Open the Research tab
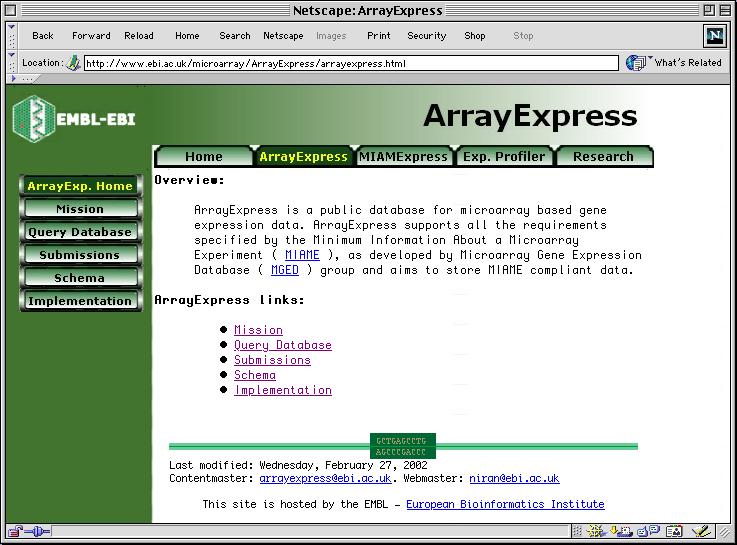Image resolution: width=737 pixels, height=545 pixels. point(604,156)
